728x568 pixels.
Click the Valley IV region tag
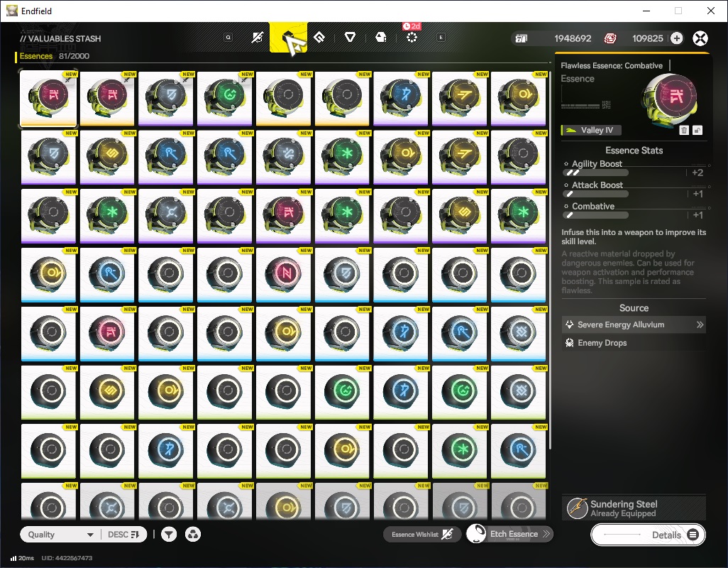tap(591, 130)
